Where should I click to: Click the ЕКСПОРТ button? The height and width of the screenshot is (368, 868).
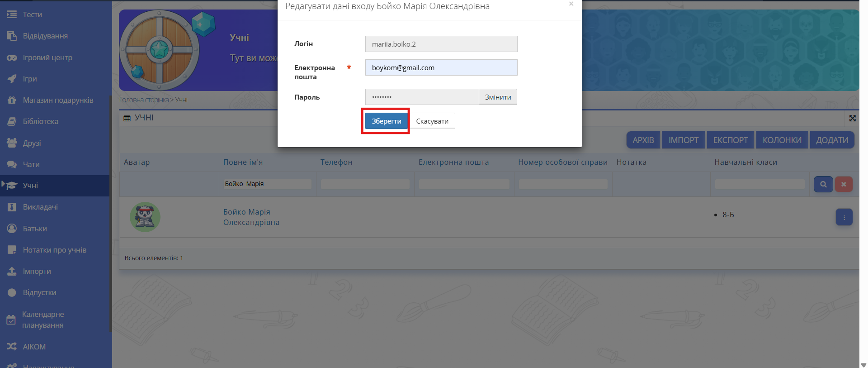pyautogui.click(x=730, y=140)
